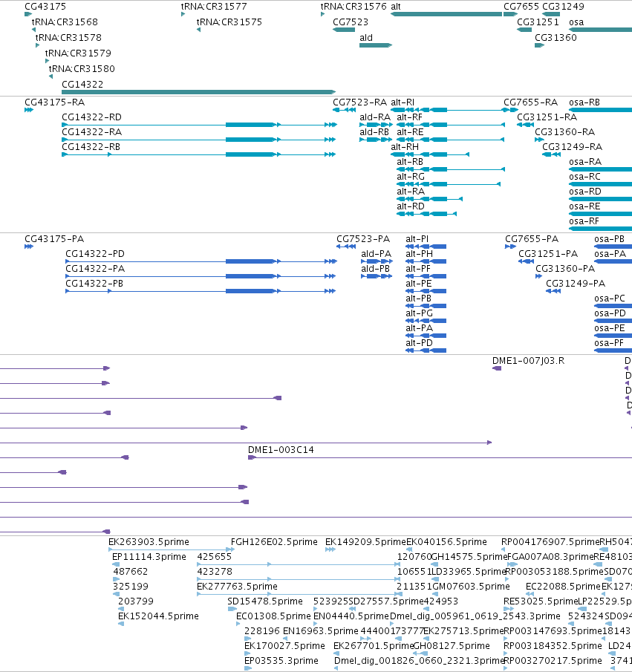Screen dimensions: 632x672
Task: Select the osa gene label
Action: coord(576,22)
